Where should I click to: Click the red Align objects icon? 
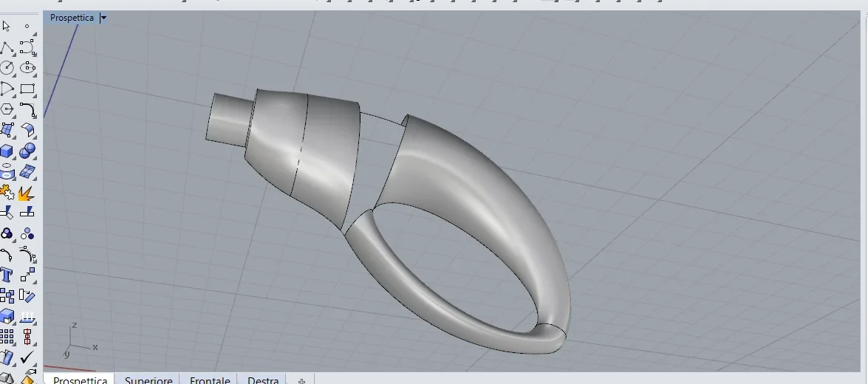27,337
